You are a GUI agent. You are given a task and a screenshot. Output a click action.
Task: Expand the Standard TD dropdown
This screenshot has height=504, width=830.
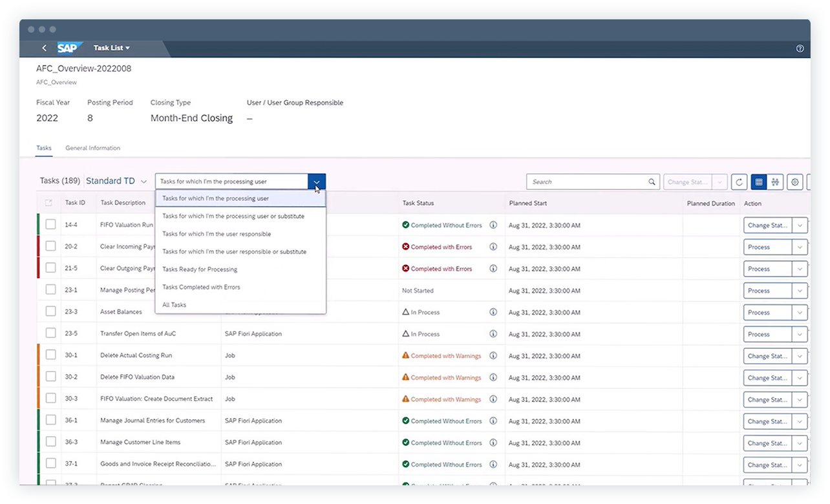pos(116,181)
